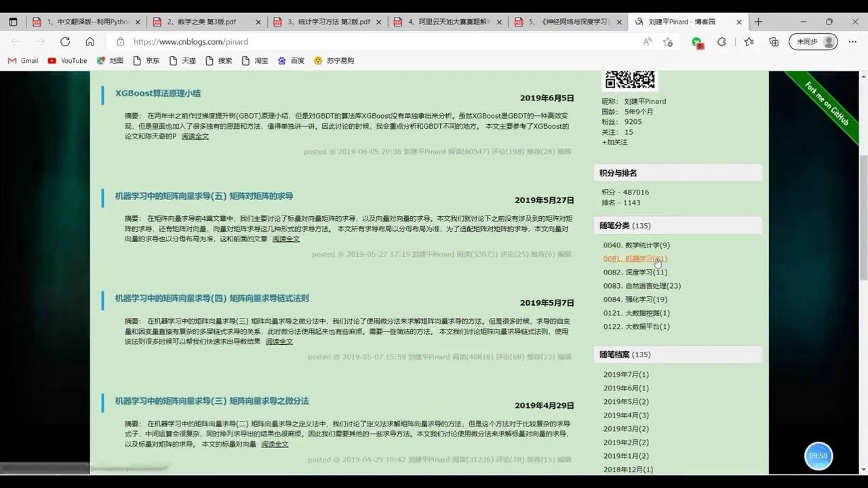This screenshot has width=868, height=488.
Task: Click the blue floating assistant bubble
Action: pyautogui.click(x=818, y=455)
